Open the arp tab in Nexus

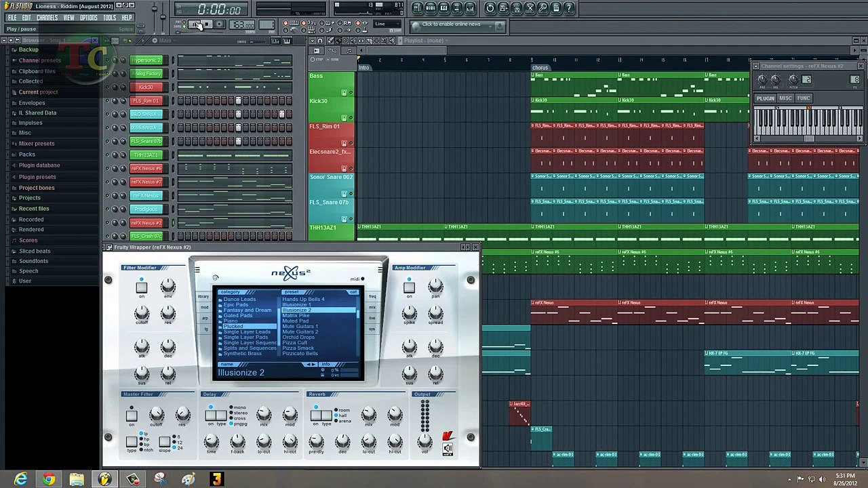pos(203,319)
